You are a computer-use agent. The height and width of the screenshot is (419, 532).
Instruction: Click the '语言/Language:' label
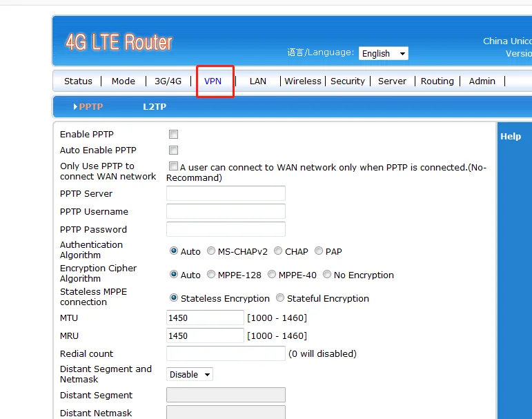[321, 52]
